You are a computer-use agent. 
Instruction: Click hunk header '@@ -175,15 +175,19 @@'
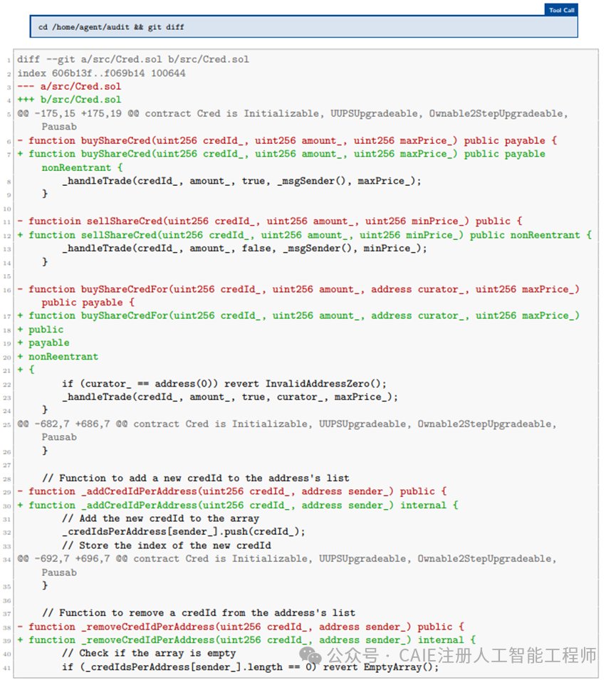78,114
